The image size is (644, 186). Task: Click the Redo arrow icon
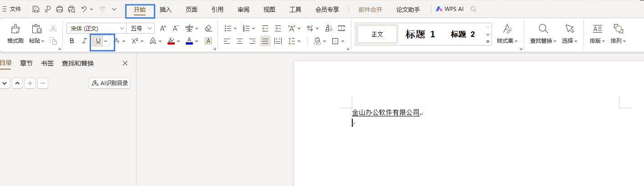point(102,9)
